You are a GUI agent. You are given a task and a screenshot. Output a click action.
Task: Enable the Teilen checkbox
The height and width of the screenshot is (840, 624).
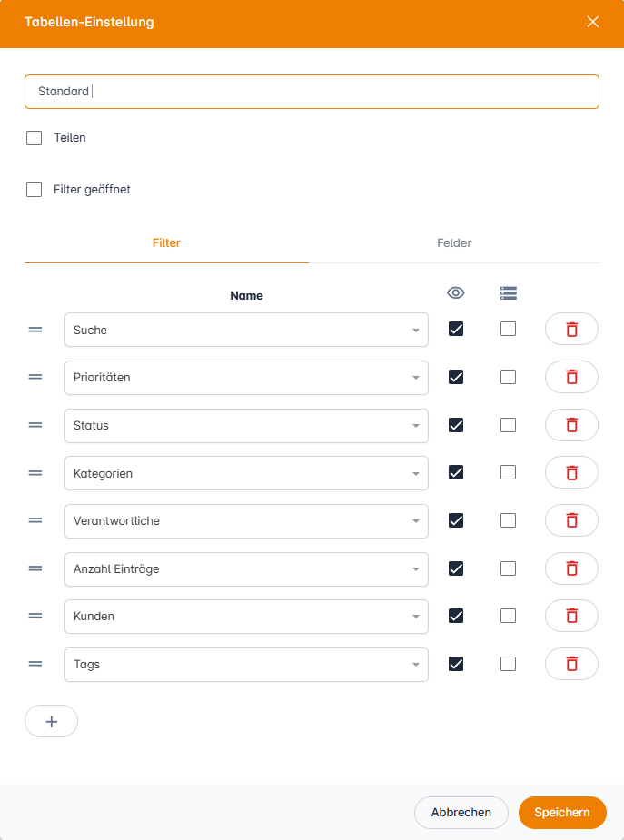[35, 138]
